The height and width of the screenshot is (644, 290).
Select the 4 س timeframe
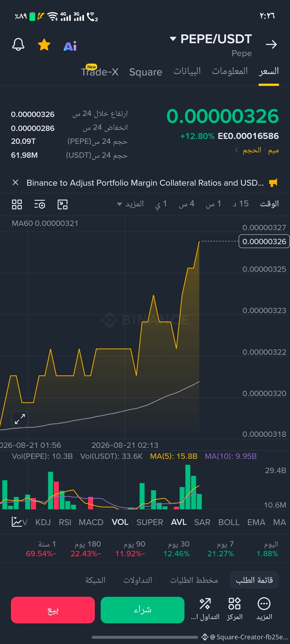click(187, 204)
